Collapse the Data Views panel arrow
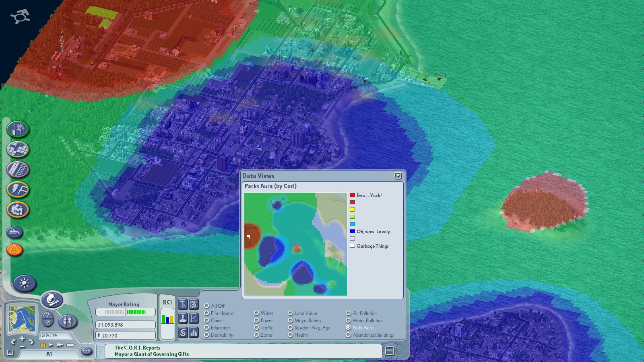Image resolution: width=644 pixels, height=362 pixels. (398, 176)
